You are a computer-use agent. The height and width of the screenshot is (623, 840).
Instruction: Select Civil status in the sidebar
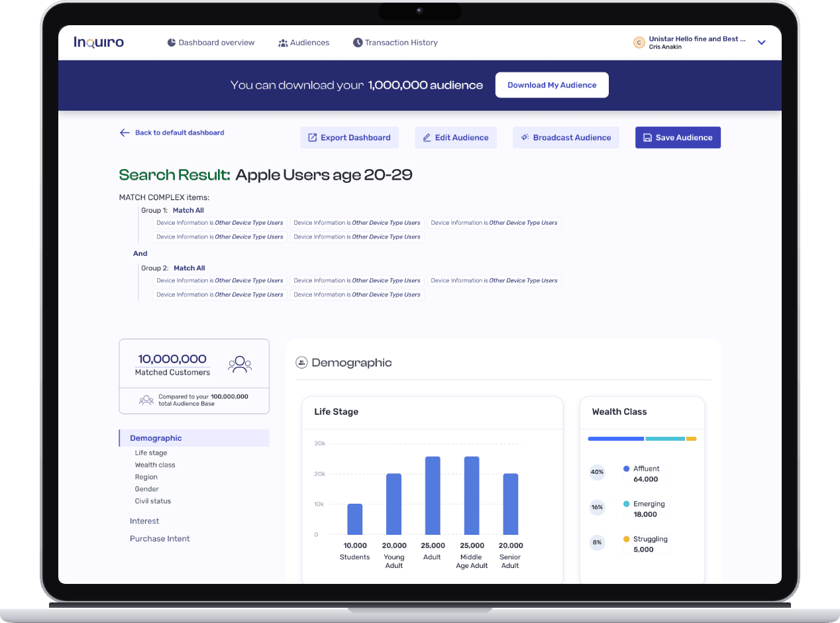click(x=153, y=501)
